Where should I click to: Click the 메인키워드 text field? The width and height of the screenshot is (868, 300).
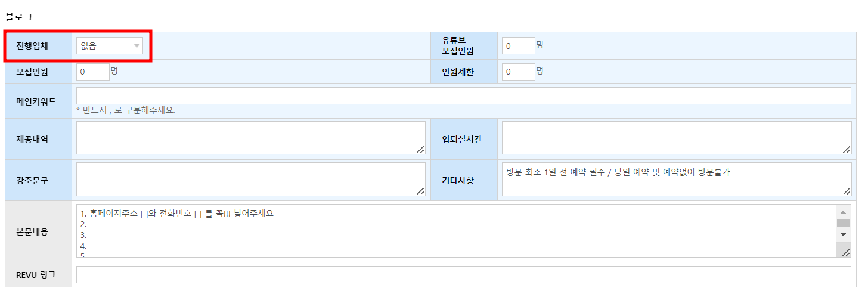(x=463, y=96)
